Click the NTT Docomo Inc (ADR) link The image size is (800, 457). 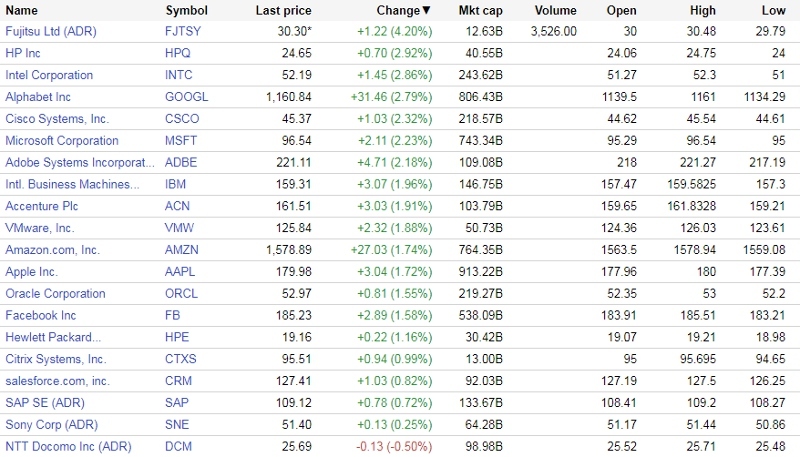click(68, 446)
